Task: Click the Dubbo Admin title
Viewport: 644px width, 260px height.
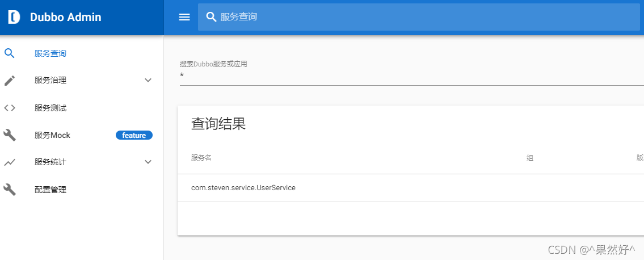Action: point(66,17)
